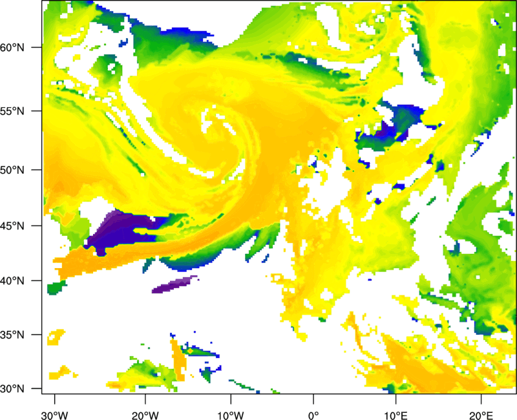Viewport: 517px width, 420px height.
Task: Click the 60°N latitude label
Action: pos(12,47)
